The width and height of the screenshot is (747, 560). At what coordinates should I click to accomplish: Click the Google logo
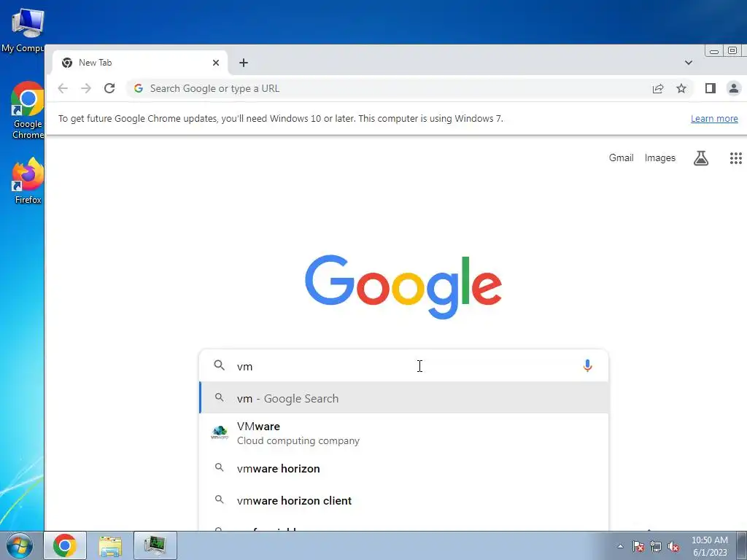(403, 286)
